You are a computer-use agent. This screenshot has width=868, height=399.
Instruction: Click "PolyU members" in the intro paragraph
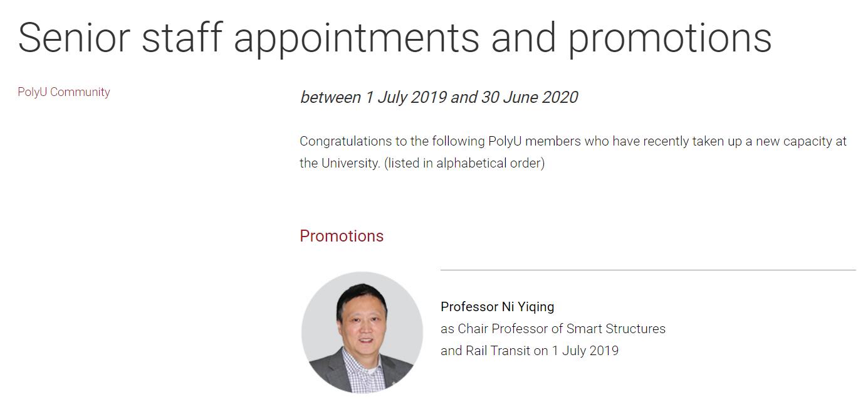534,141
